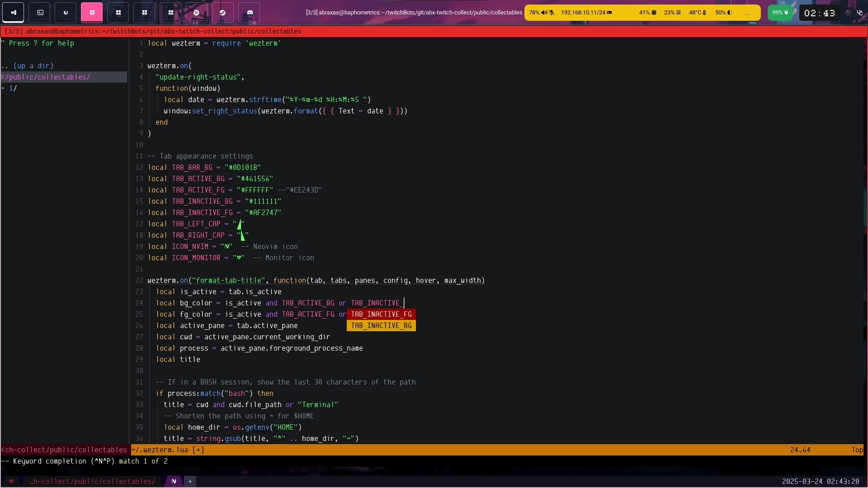Image resolution: width=868 pixels, height=488 pixels.
Task: Open the Visual Studio Code workspace icon
Action: point(13,13)
